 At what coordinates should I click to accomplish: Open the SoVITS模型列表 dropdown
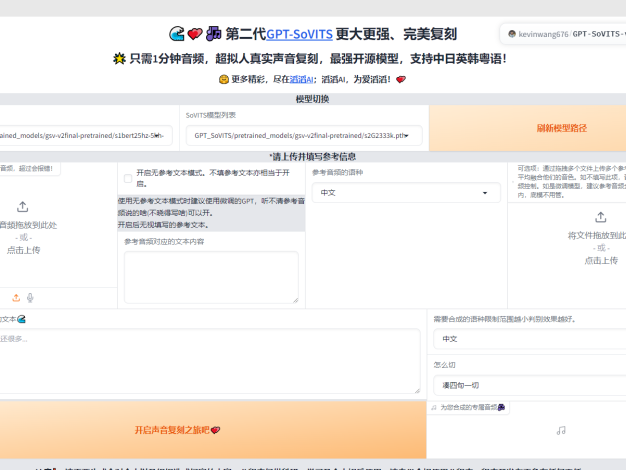pos(304,135)
